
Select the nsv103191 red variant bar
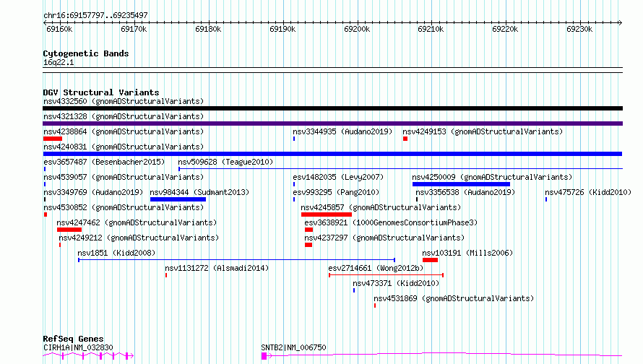click(430, 260)
